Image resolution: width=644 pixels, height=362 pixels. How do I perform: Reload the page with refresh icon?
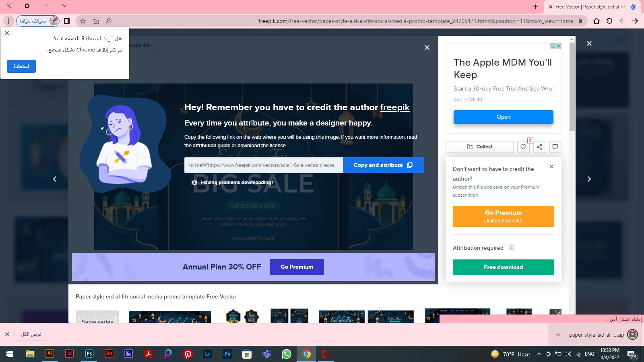(x=609, y=21)
